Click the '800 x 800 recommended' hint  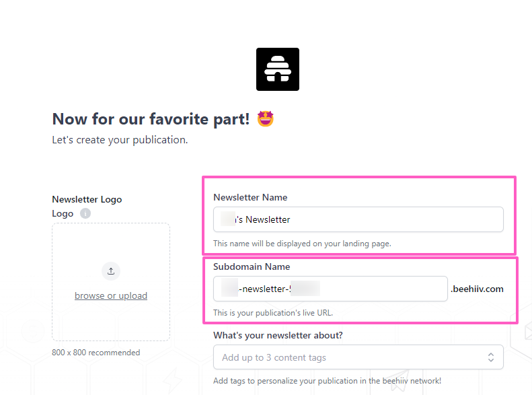coord(96,353)
